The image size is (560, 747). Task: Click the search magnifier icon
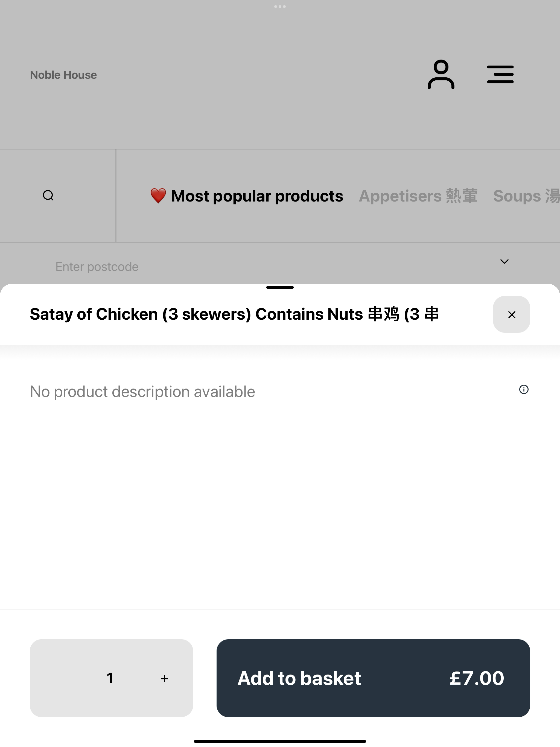pyautogui.click(x=48, y=195)
